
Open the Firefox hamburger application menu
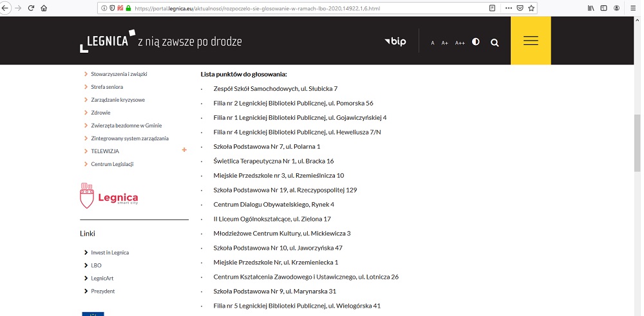coord(632,8)
